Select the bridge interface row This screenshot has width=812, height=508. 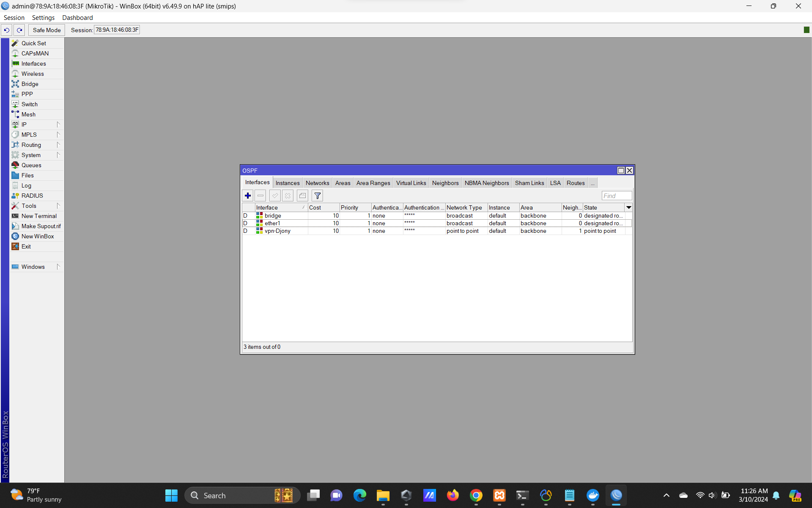pos(437,215)
